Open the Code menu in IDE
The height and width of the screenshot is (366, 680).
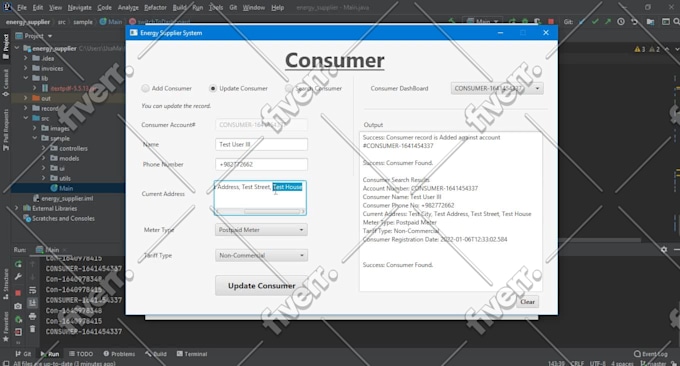click(x=104, y=7)
